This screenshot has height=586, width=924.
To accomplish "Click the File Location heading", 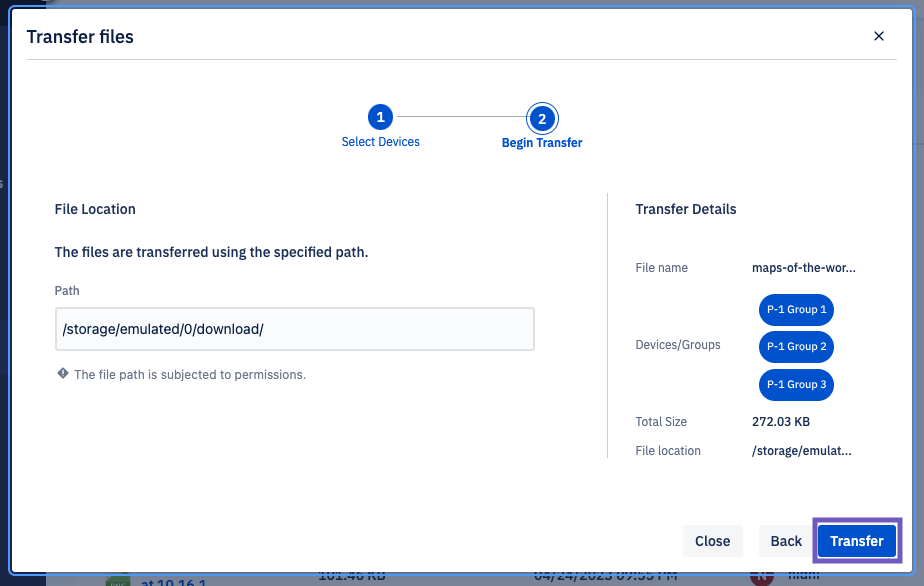I will pyautogui.click(x=95, y=209).
